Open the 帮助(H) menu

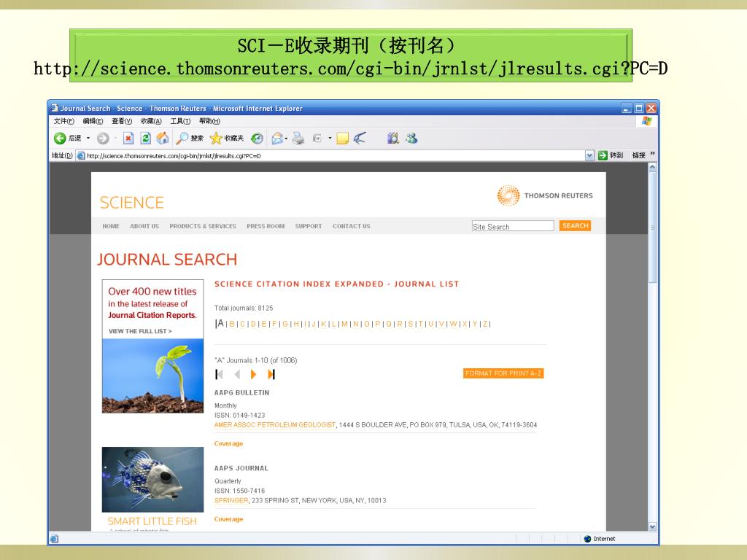209,121
